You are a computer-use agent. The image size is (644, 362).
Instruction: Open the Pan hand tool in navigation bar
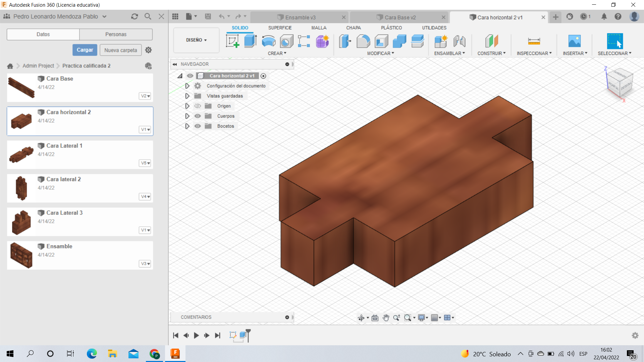tap(386, 318)
